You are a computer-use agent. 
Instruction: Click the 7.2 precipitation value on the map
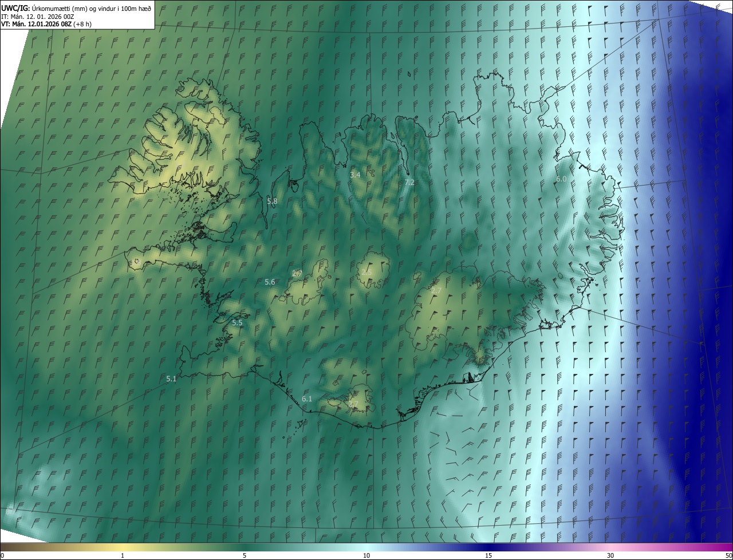[x=409, y=182]
